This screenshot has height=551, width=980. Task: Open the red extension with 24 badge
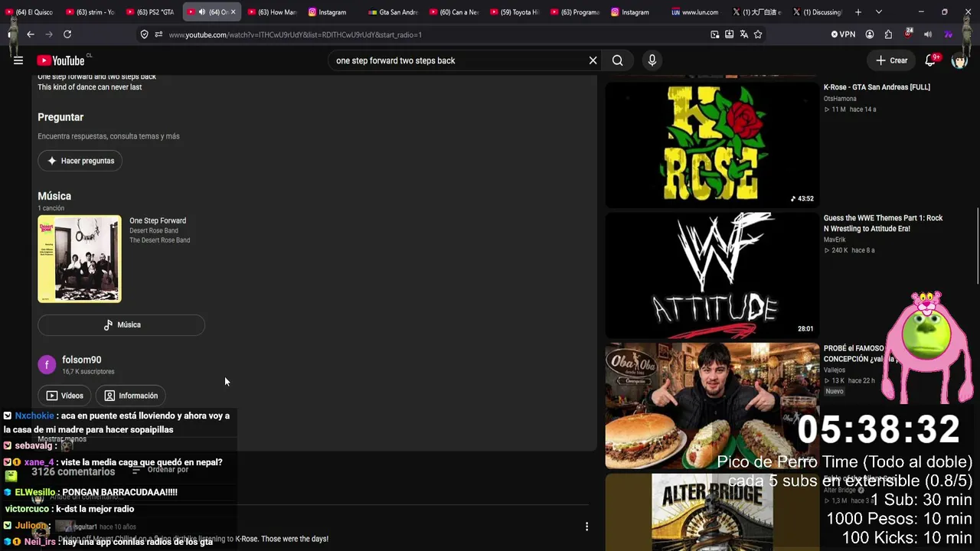(908, 34)
